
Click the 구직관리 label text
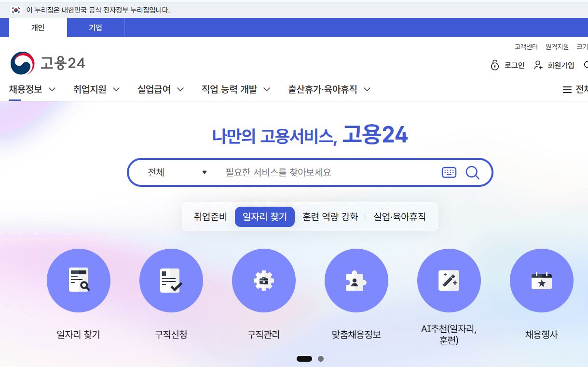pyautogui.click(x=263, y=334)
